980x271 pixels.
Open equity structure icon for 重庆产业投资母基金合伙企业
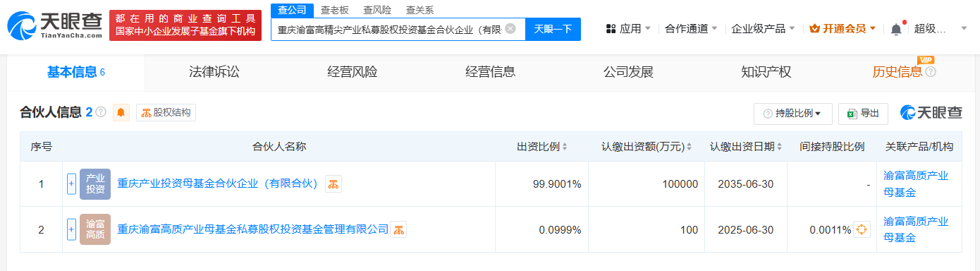[333, 184]
